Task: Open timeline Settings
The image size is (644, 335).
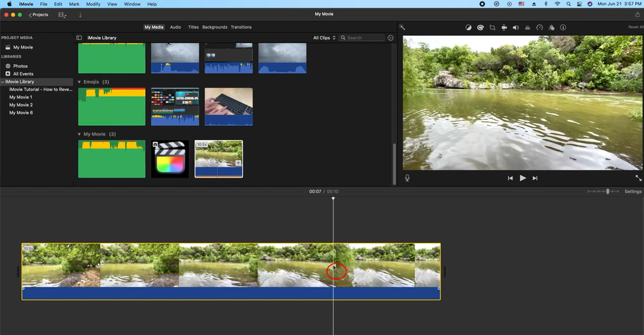Action: point(633,192)
